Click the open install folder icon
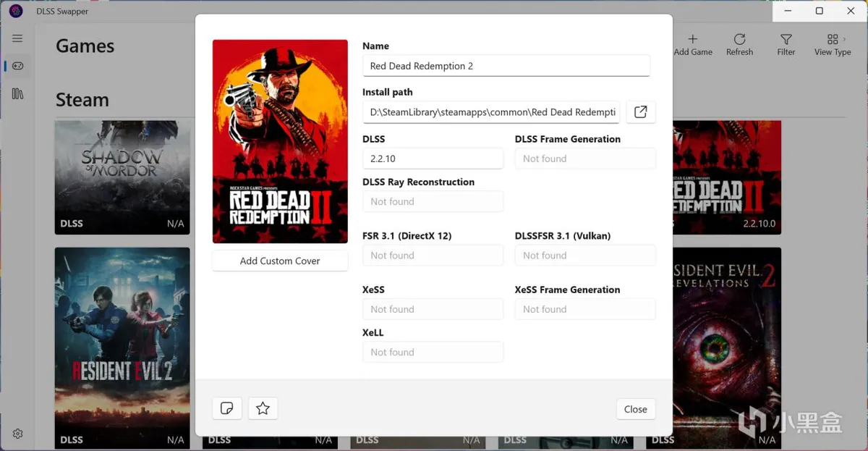 (x=640, y=112)
